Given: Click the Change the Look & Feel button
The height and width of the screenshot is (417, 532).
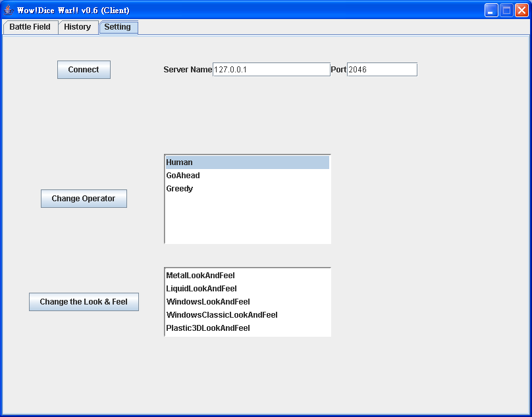Looking at the screenshot, I should (84, 302).
